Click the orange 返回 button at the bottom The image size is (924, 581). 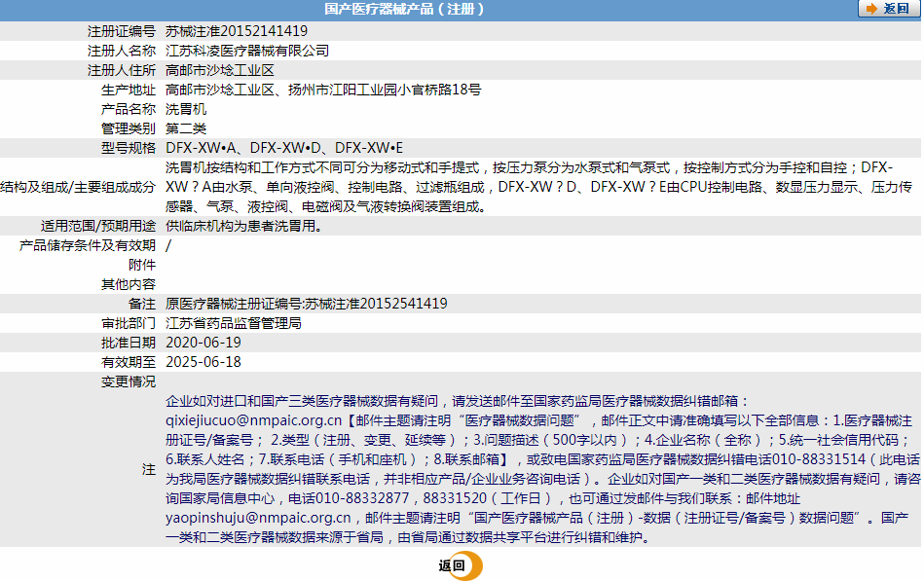(460, 565)
